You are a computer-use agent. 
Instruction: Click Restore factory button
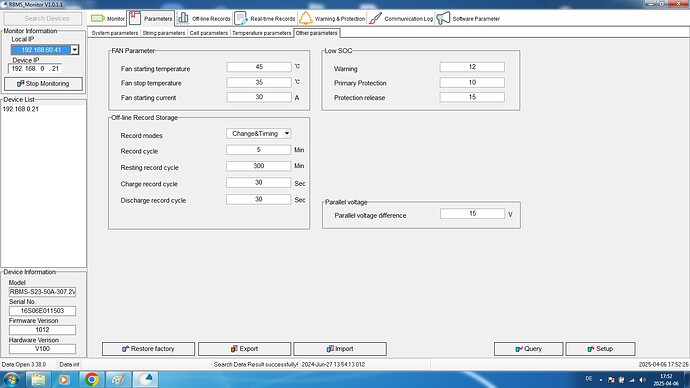point(148,349)
